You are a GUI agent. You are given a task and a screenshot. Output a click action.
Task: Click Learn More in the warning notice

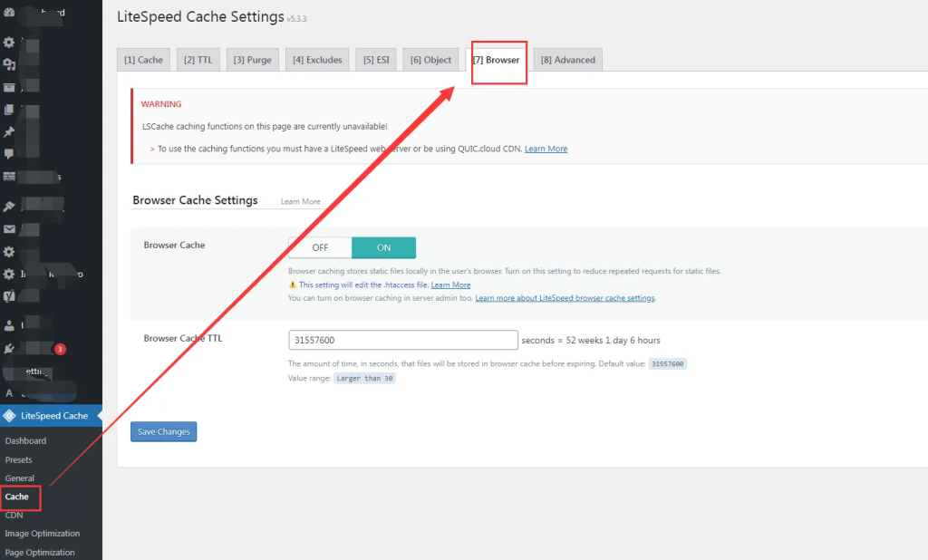[546, 149]
